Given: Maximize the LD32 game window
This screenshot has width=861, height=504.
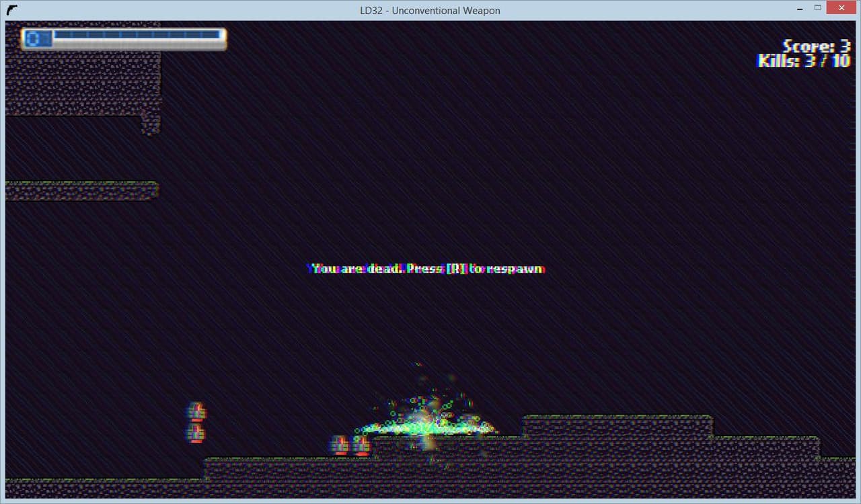Looking at the screenshot, I should (818, 9).
